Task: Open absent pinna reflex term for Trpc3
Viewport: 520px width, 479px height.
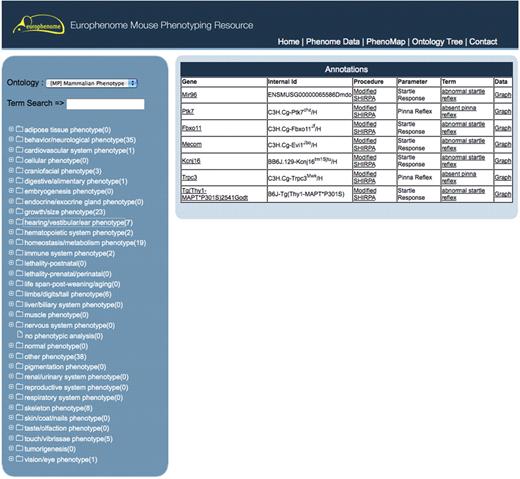Action: point(459,177)
